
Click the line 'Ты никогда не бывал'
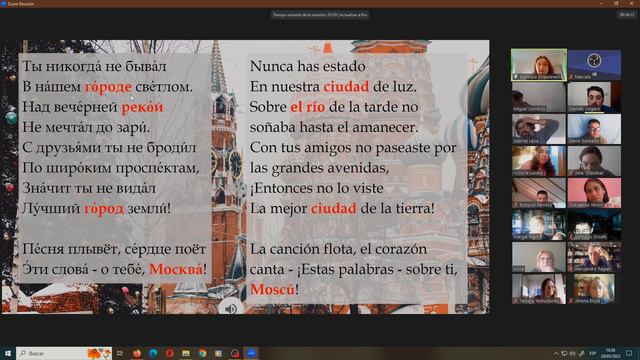[94, 66]
